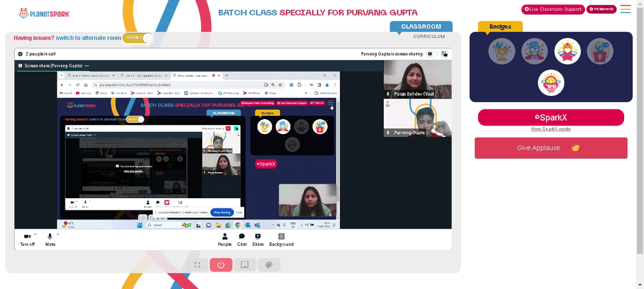Open the How SparkX works link
This screenshot has width=644, height=289.
pos(551,129)
